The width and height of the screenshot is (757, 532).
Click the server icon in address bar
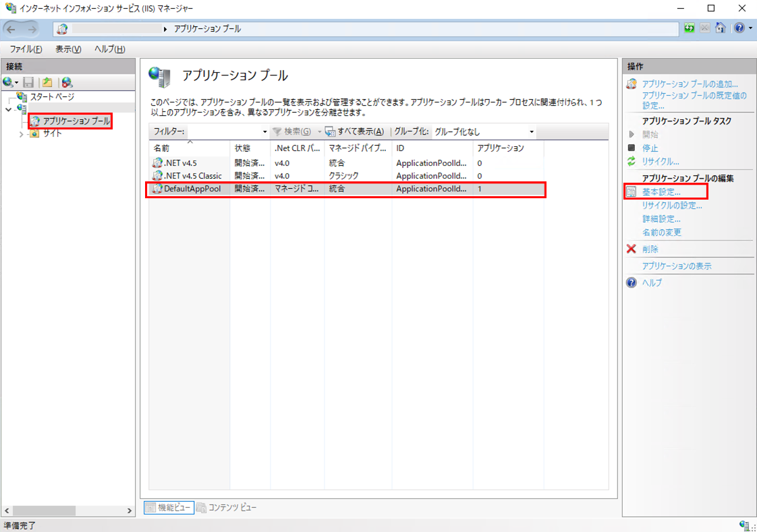coord(62,29)
